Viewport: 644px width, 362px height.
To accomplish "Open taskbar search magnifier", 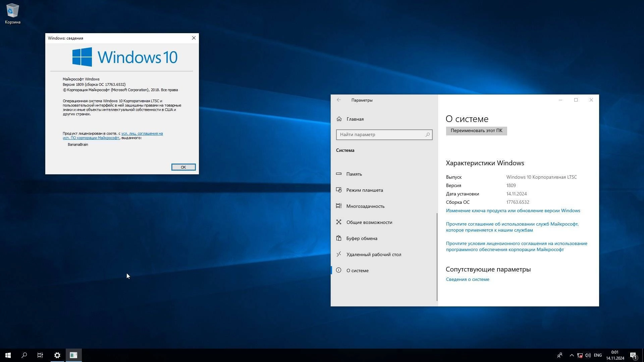I will (24, 355).
